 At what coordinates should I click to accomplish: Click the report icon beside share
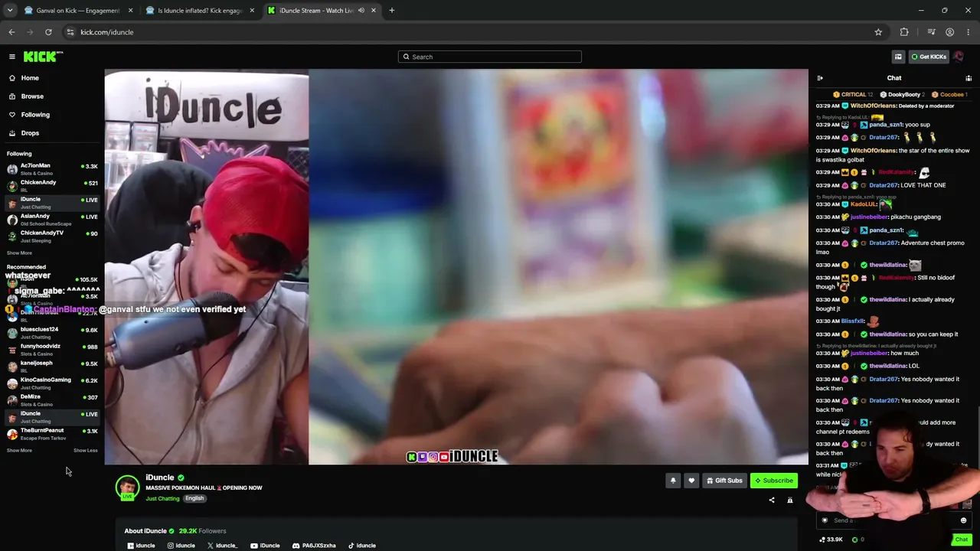(790, 500)
